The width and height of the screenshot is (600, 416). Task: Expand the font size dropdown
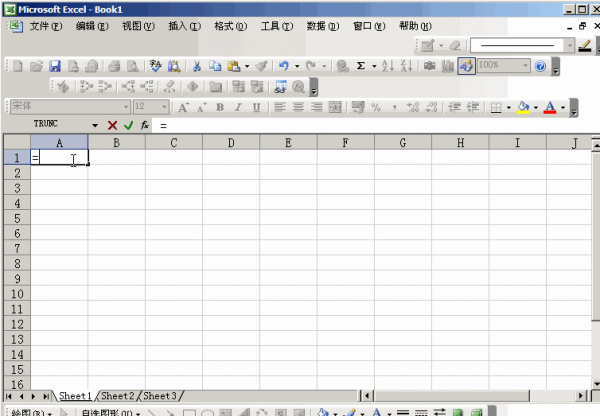pyautogui.click(x=165, y=107)
